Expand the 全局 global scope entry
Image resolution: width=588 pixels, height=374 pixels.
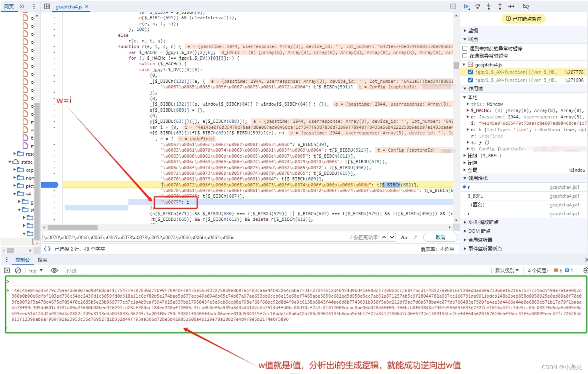[473, 170]
